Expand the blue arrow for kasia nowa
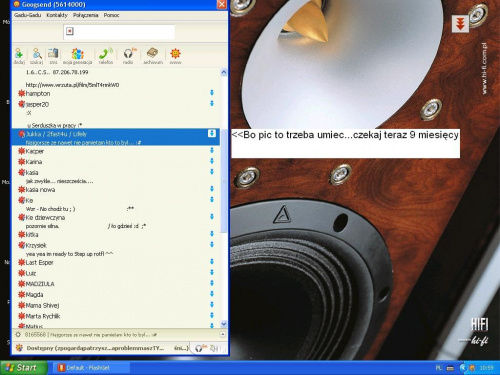This screenshot has width=500, height=375. click(x=212, y=189)
